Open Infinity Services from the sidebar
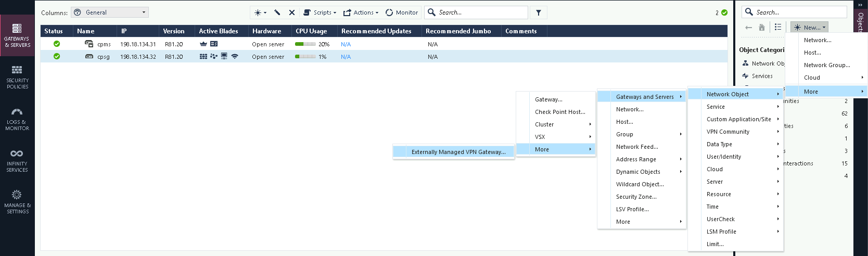Image resolution: width=868 pixels, height=256 pixels. (x=17, y=160)
